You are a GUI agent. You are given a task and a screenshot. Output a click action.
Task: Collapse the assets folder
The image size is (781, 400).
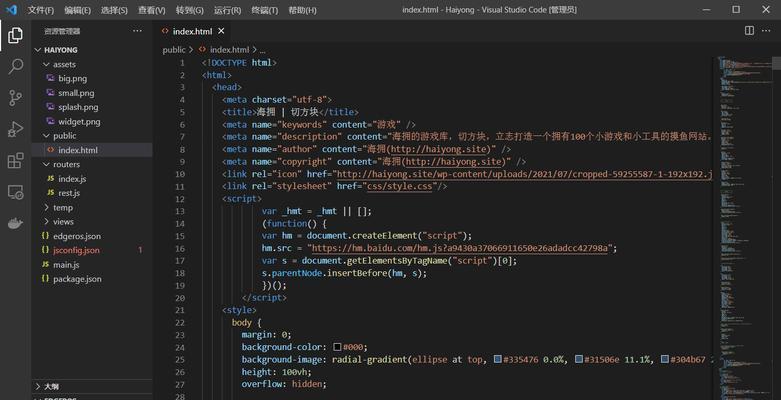tap(46, 64)
